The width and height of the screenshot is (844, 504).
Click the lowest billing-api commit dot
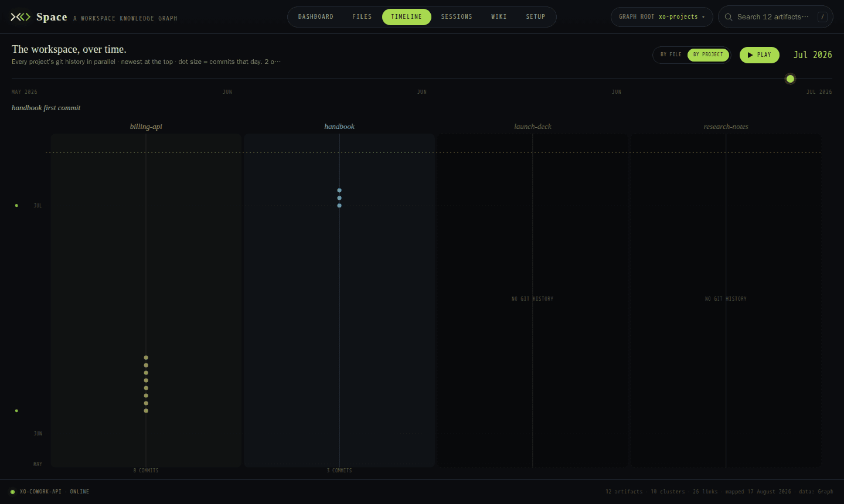[x=146, y=411]
